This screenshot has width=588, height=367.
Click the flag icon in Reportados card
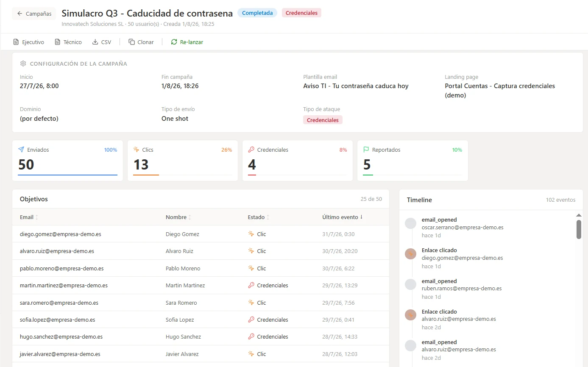point(366,150)
